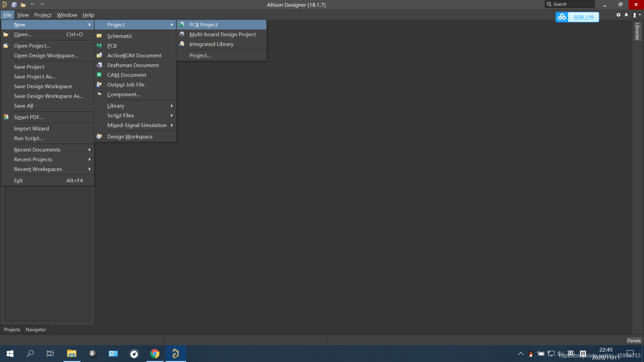The image size is (644, 362).
Task: Select Integrated Library option
Action: pyautogui.click(x=211, y=44)
